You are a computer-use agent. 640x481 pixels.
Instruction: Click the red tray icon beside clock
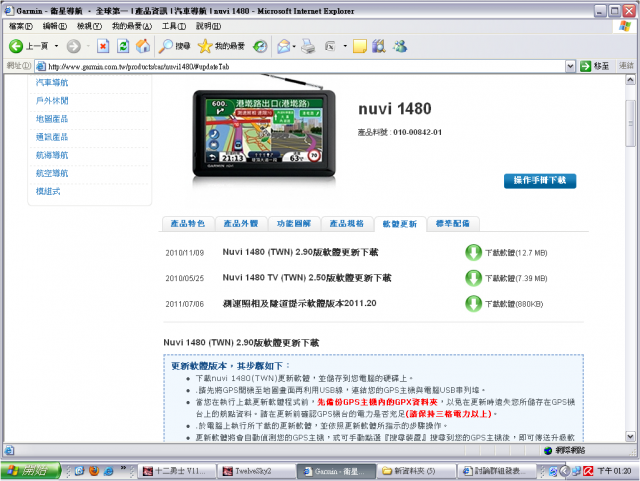[x=588, y=471]
